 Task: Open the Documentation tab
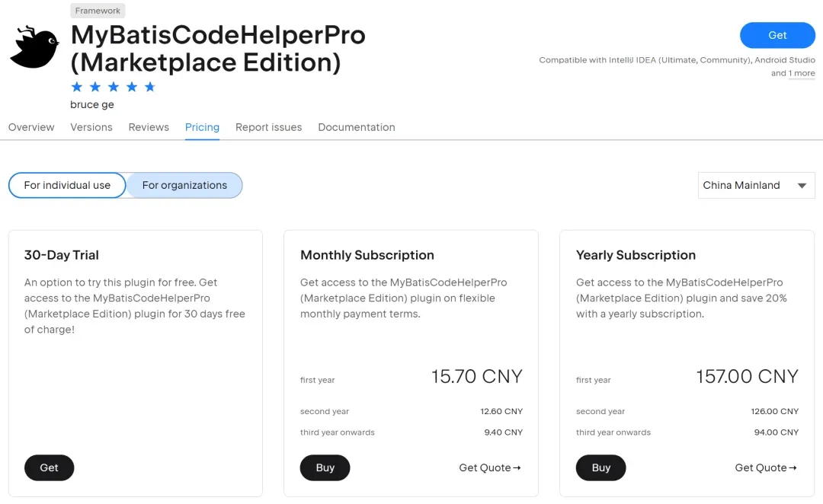pyautogui.click(x=357, y=127)
